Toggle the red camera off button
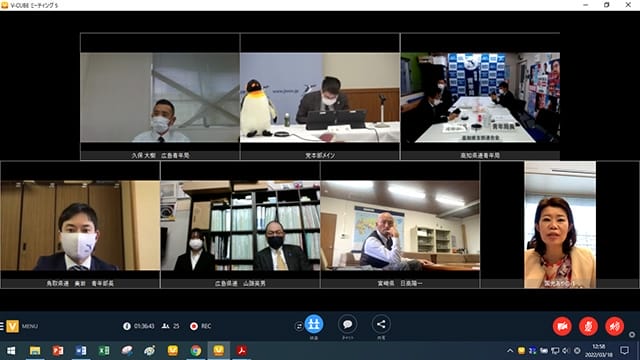Screen dimensions: 640x360 click(562, 326)
